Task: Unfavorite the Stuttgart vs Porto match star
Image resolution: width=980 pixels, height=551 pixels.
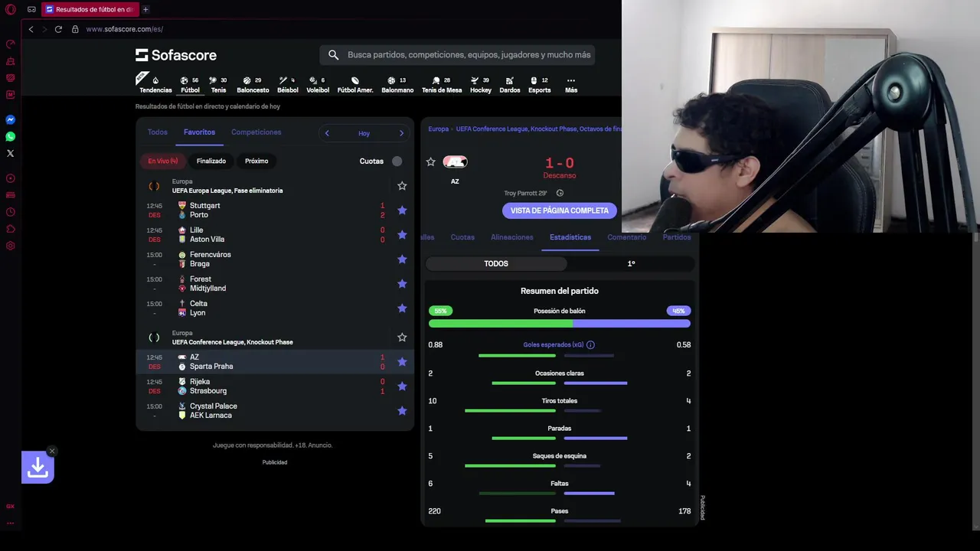Action: pyautogui.click(x=402, y=210)
